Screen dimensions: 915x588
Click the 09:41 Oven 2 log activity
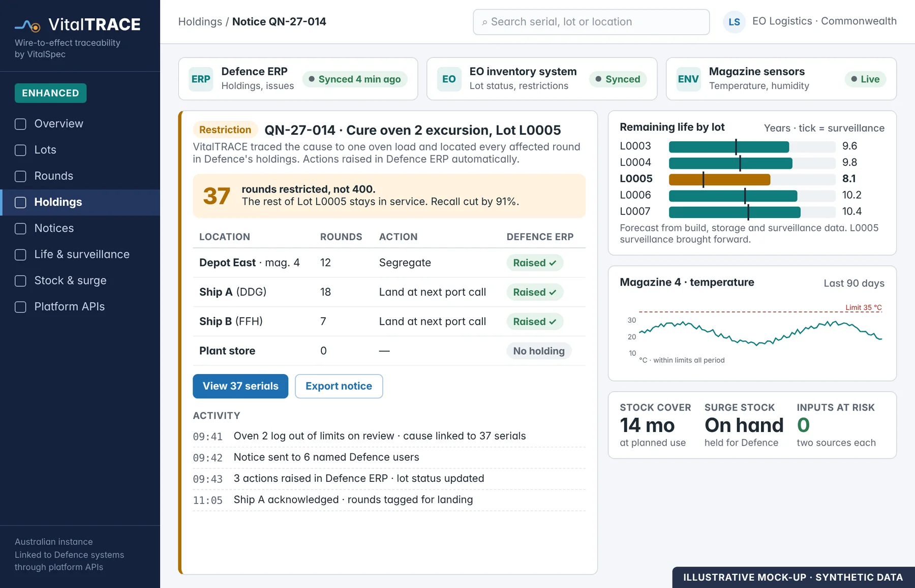pos(389,437)
